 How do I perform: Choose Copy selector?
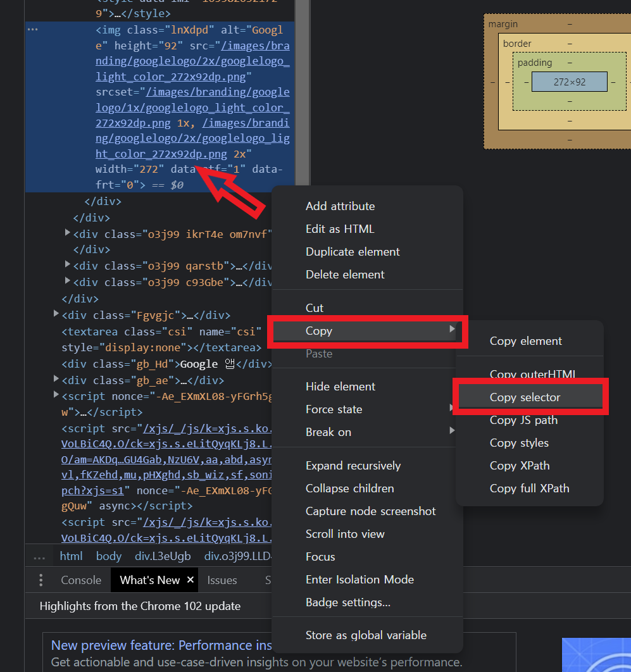pos(530,397)
